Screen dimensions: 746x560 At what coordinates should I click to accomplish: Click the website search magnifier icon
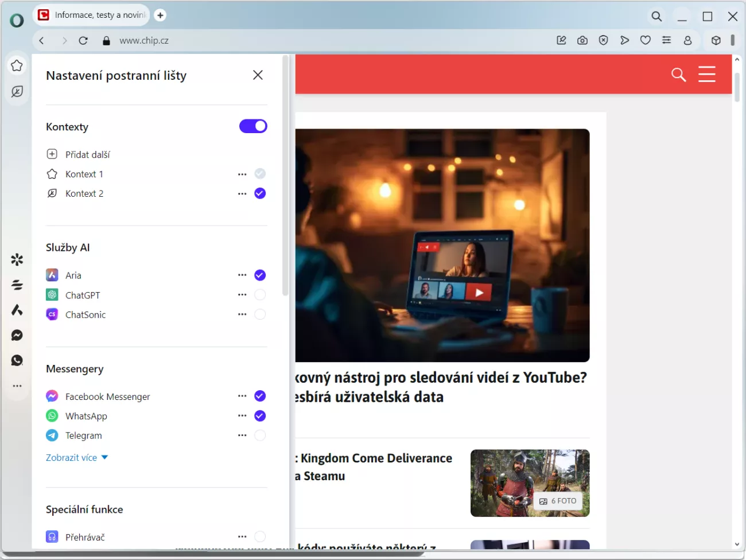coord(678,75)
